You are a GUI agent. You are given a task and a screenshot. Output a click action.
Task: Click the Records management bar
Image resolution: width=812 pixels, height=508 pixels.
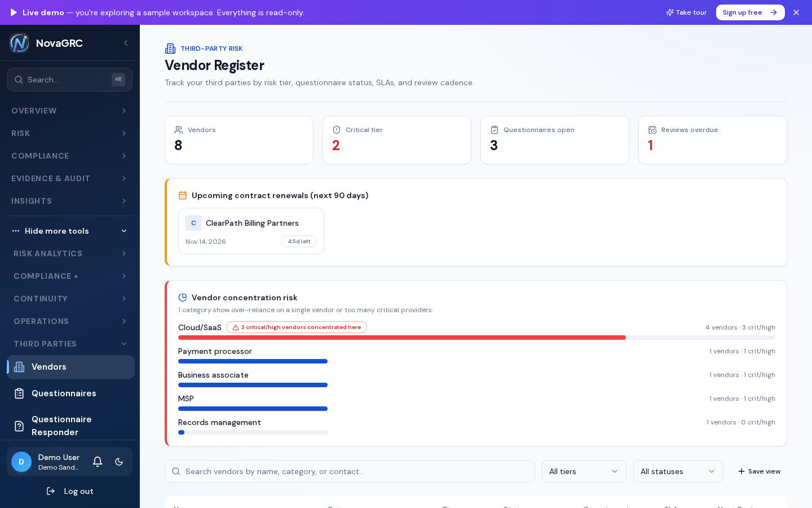[x=253, y=432]
